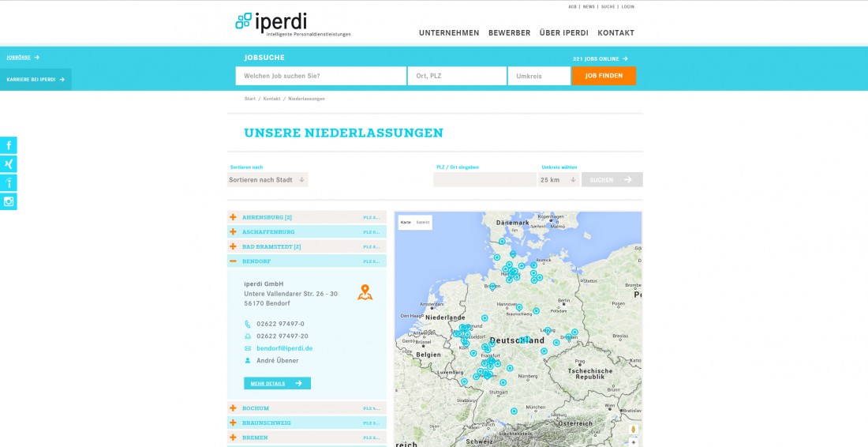Click the map zoom-in plus button
This screenshot has width=868, height=447.
633,442
